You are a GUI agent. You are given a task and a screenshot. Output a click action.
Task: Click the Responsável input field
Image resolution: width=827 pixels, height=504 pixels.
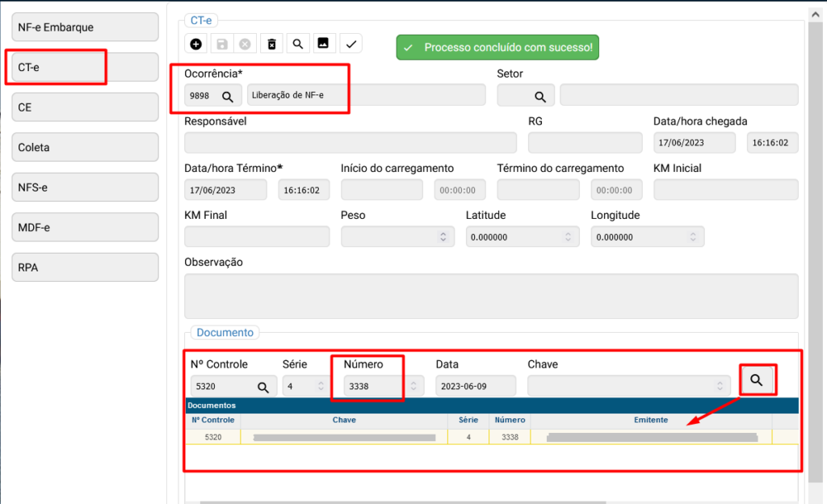pos(350,143)
